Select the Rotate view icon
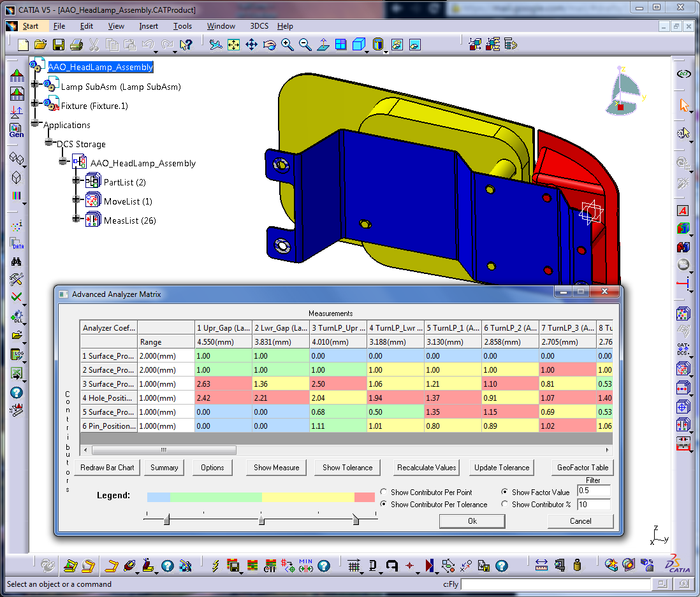700x597 pixels. coord(270,45)
